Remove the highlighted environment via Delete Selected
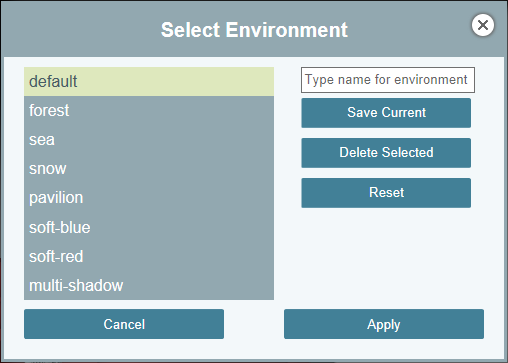The height and width of the screenshot is (363, 508). 386,153
